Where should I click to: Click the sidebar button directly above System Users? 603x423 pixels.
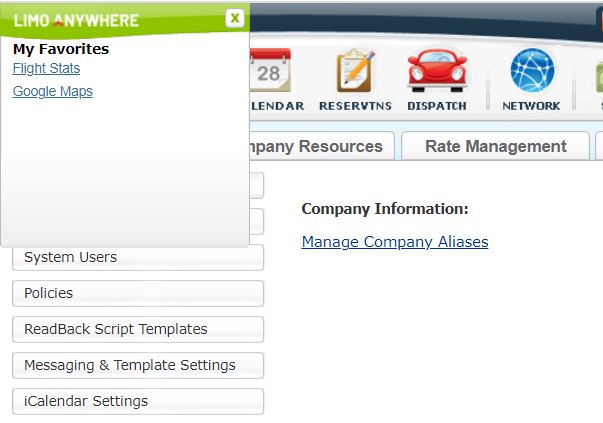(257, 222)
